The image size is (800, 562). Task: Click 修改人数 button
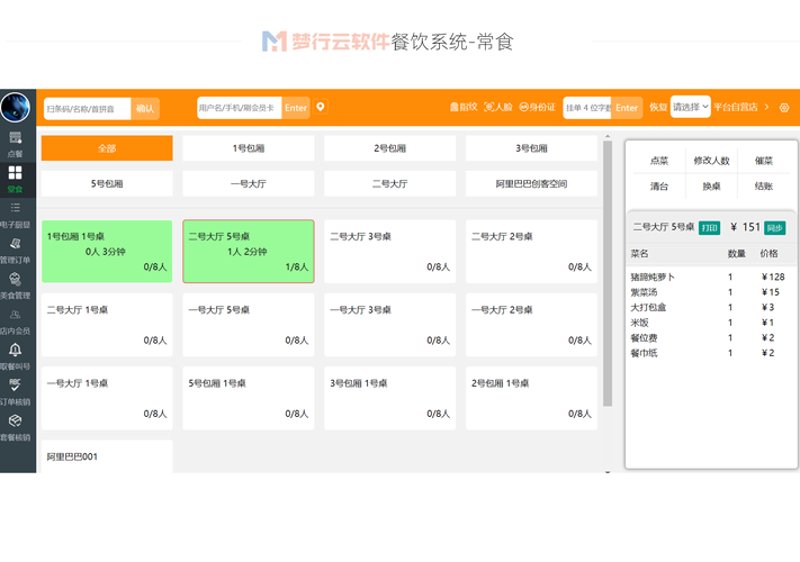pos(711,161)
